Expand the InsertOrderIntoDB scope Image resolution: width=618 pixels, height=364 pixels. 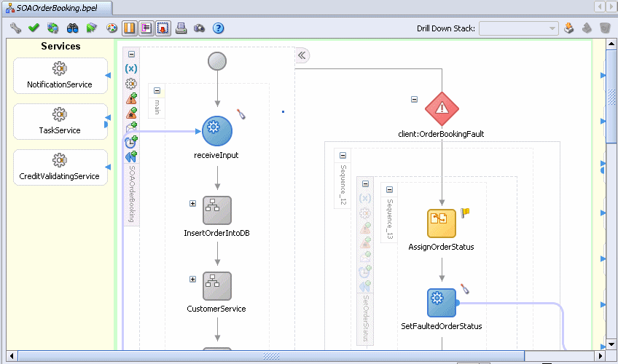[x=192, y=203]
